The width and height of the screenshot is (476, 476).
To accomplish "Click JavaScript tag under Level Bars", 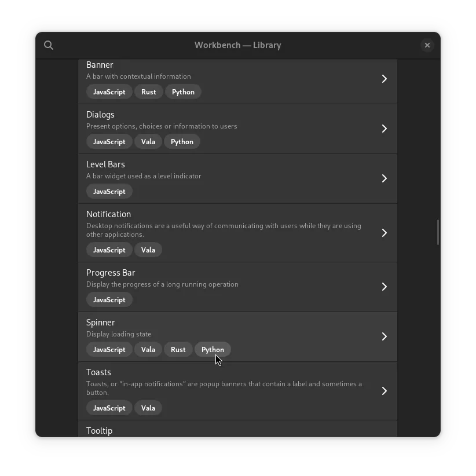I will 109,192.
